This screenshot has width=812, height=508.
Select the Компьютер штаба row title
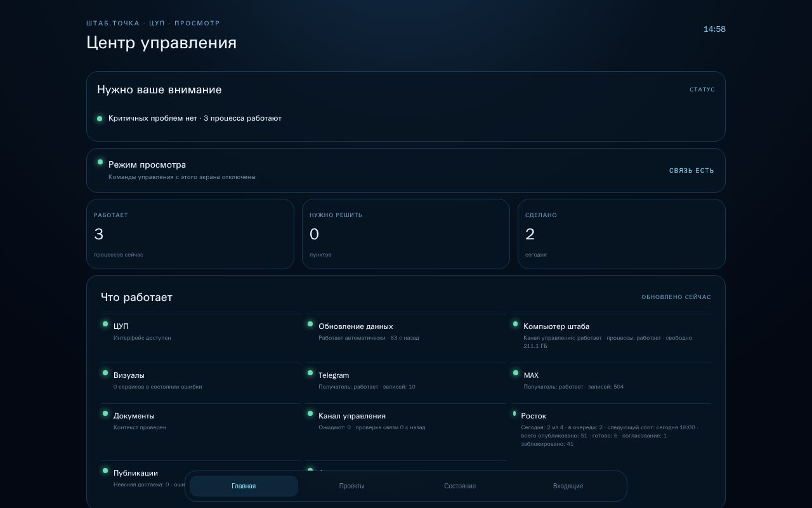pos(556,326)
